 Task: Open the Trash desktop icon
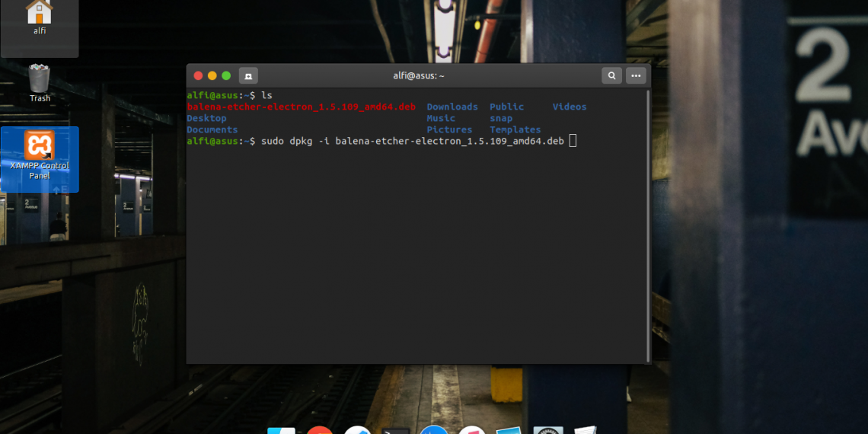(x=40, y=83)
